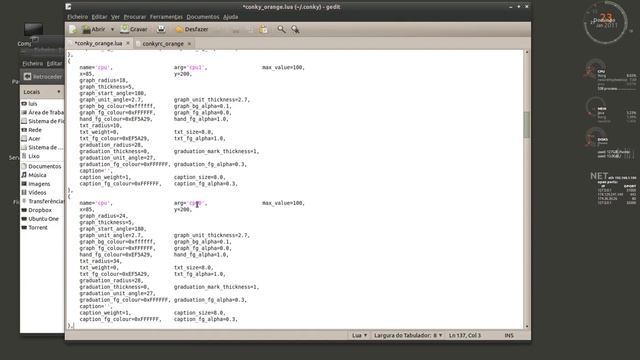Image resolution: width=640 pixels, height=360 pixels.
Task: Click the scrollbar up arrow in gedit
Action: [x=527, y=53]
